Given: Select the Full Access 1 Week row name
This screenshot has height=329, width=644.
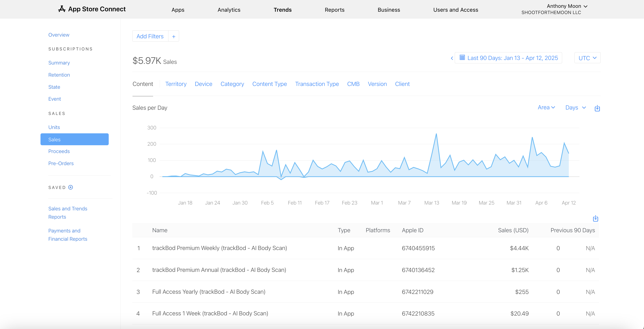Looking at the screenshot, I should pos(210,313).
